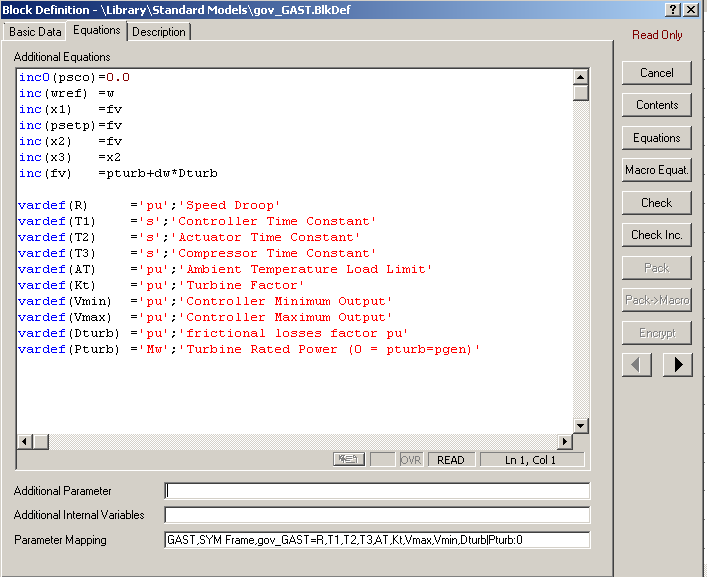The height and width of the screenshot is (577, 707).
Task: Click the vardef(Vmax) Controller Maximum Output line
Action: [205, 317]
